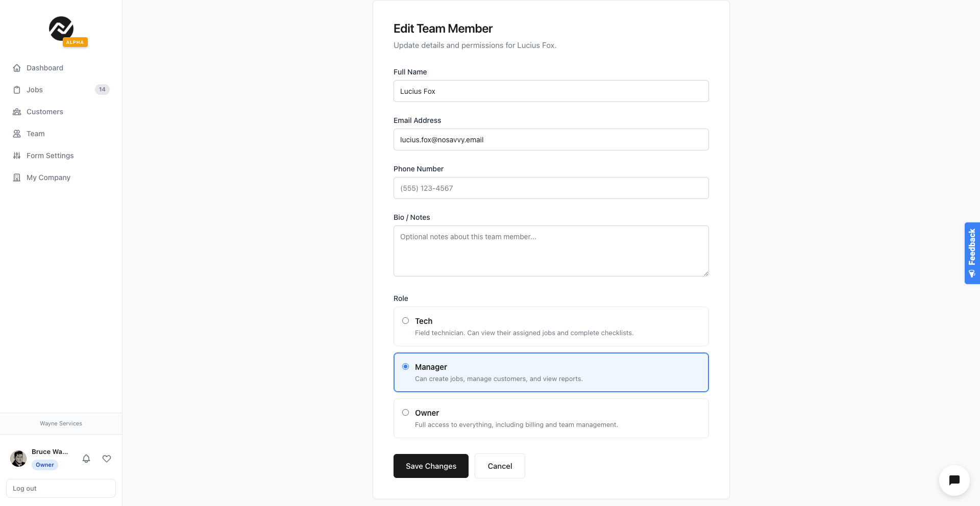
Task: Open the chat bubble widget
Action: [x=954, y=480]
